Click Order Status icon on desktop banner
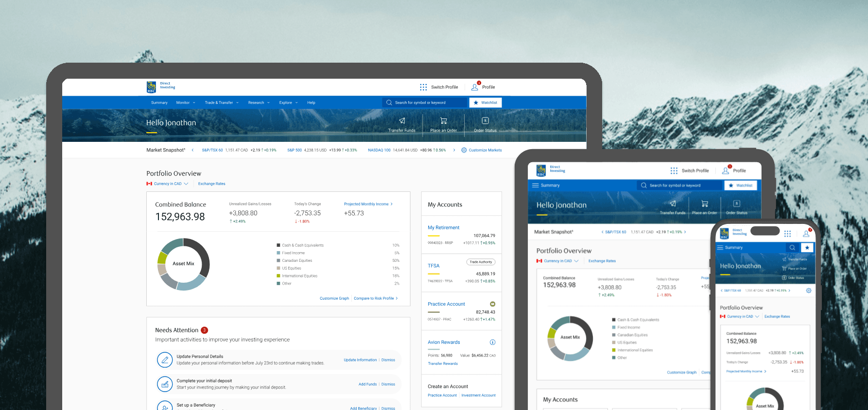The image size is (868, 410). click(485, 120)
